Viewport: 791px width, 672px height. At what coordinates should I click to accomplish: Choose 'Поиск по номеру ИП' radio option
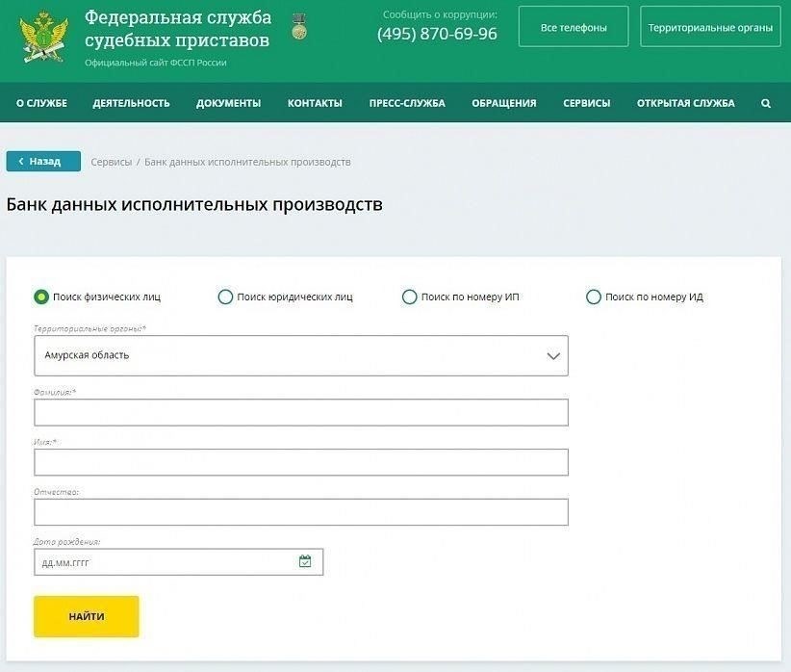(x=409, y=297)
